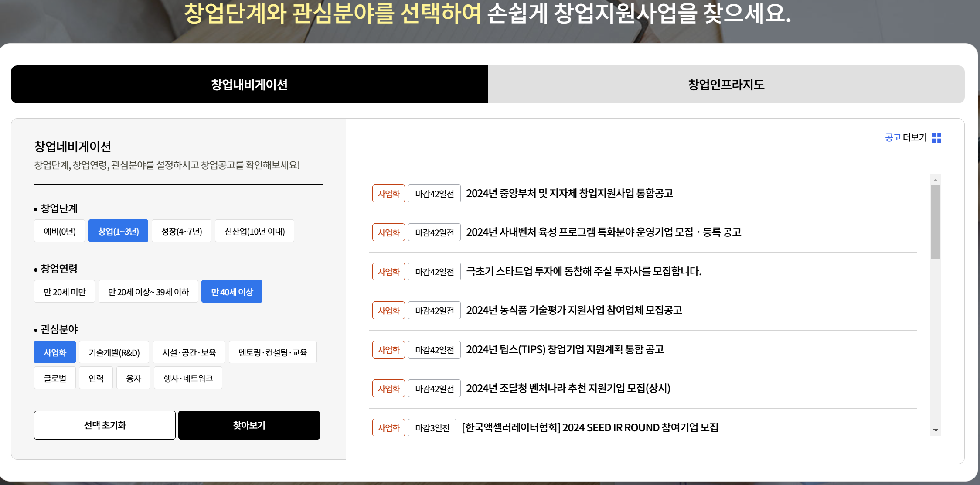Select the 신산업(10년 이내) stage option

(x=255, y=231)
